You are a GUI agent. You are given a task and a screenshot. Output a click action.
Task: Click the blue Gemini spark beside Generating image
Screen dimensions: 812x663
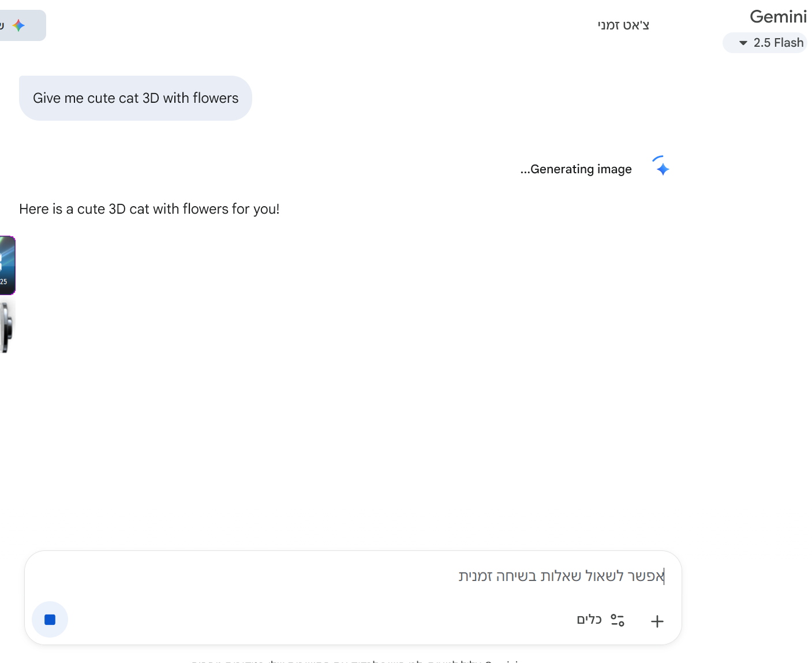(x=663, y=169)
